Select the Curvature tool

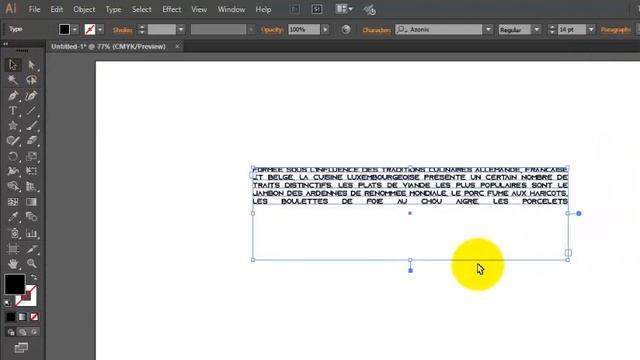(x=31, y=96)
